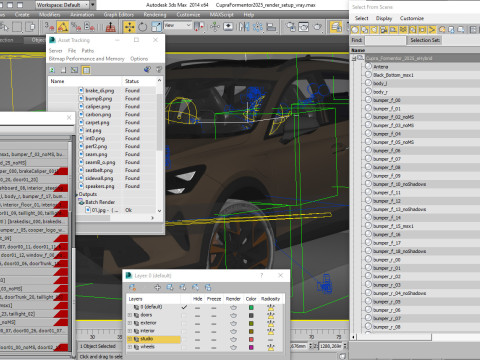The height and width of the screenshot is (360, 480).
Task: Expand the wheels layer tree node
Action: [x=130, y=347]
